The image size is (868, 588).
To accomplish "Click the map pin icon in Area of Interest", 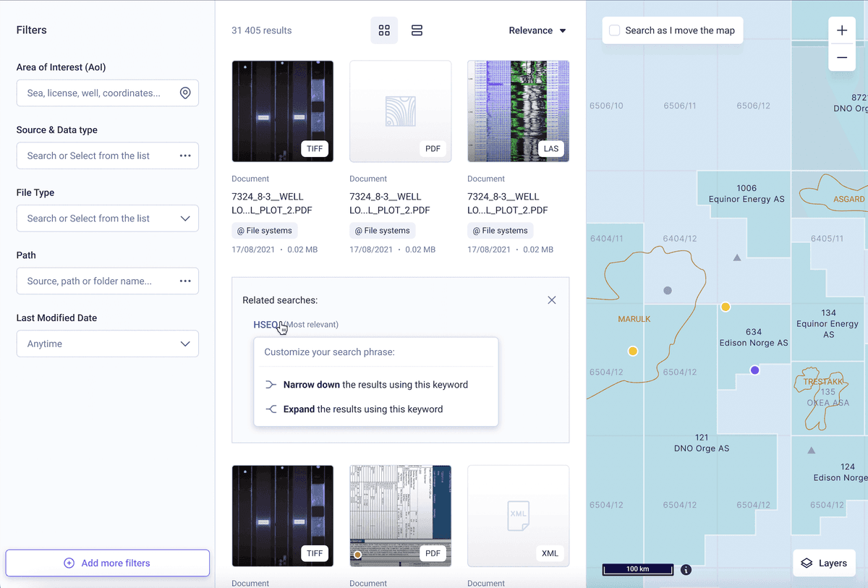I will pyautogui.click(x=185, y=93).
